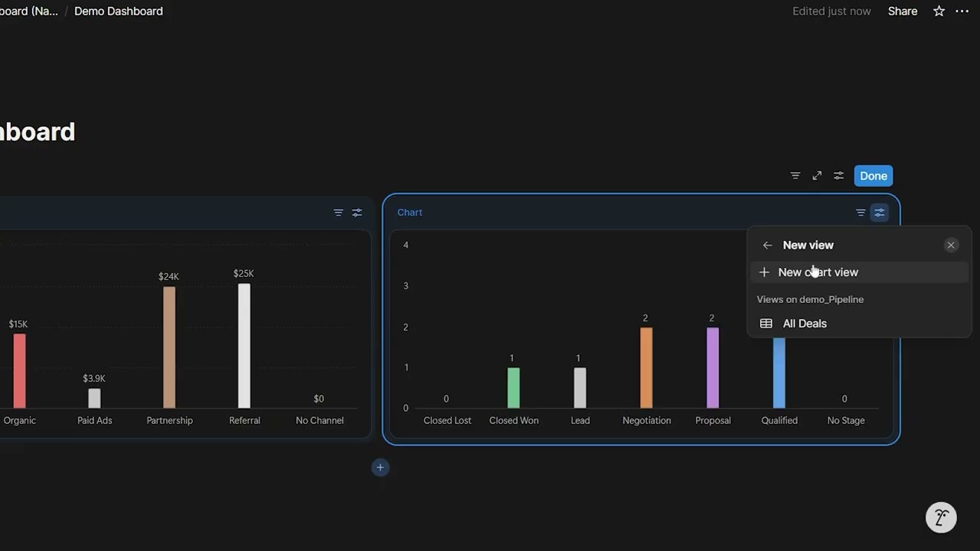Open the three-dot more options menu
This screenshot has height=551, width=980.
point(962,11)
